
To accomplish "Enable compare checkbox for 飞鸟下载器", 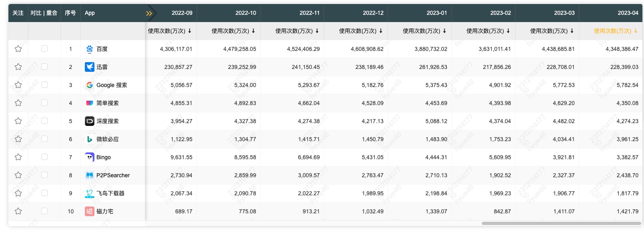I will (x=44, y=193).
